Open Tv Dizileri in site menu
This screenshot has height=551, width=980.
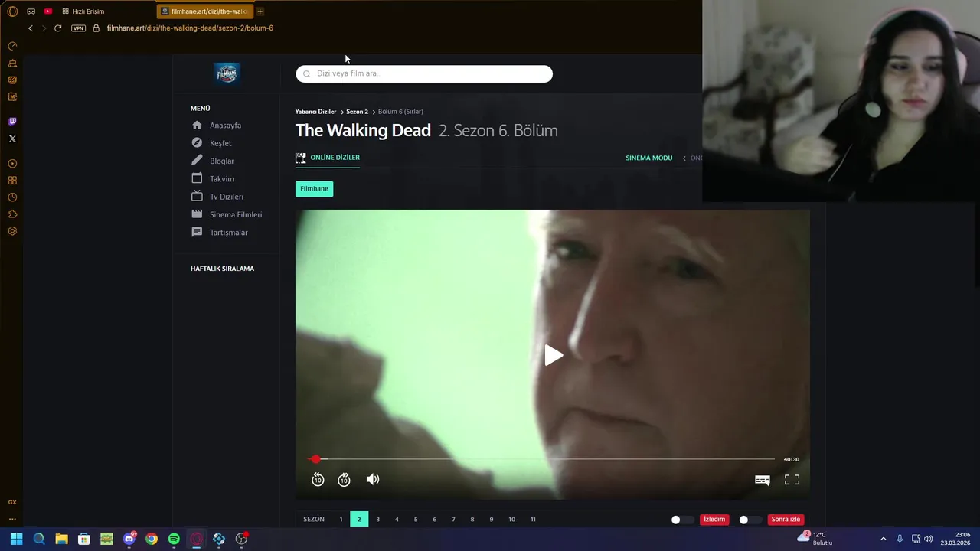pos(227,197)
